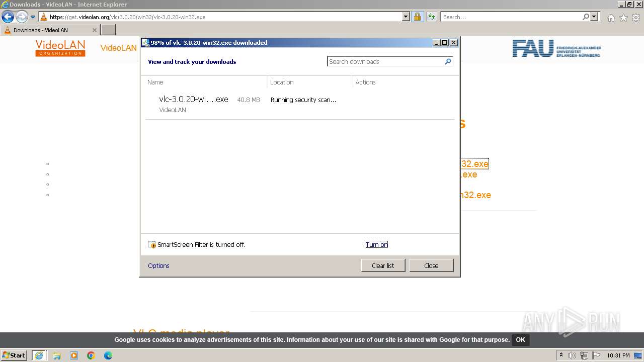
Task: Open the VideoLAN navigation menu item
Action: point(118,48)
